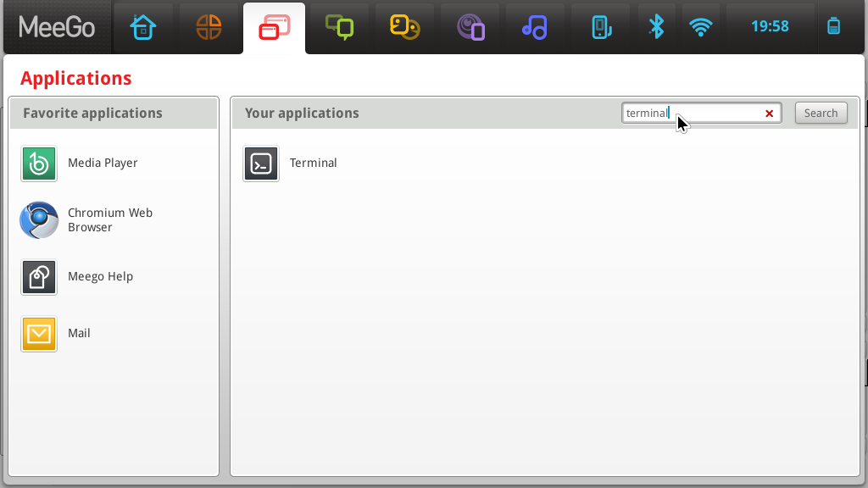Image resolution: width=868 pixels, height=488 pixels.
Task: Open the Status messaging panel
Action: coord(339,27)
